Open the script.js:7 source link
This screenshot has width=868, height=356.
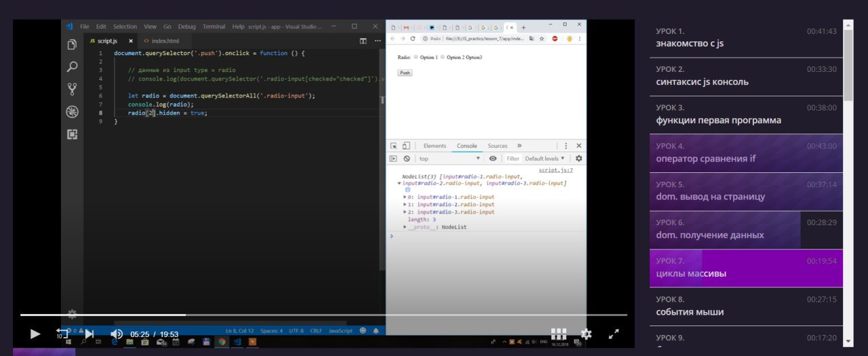click(x=556, y=171)
